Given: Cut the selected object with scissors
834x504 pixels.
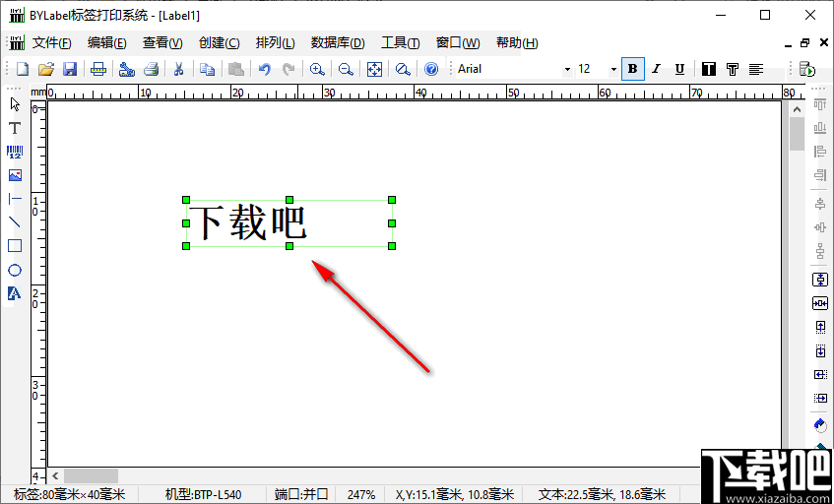Looking at the screenshot, I should pyautogui.click(x=179, y=69).
